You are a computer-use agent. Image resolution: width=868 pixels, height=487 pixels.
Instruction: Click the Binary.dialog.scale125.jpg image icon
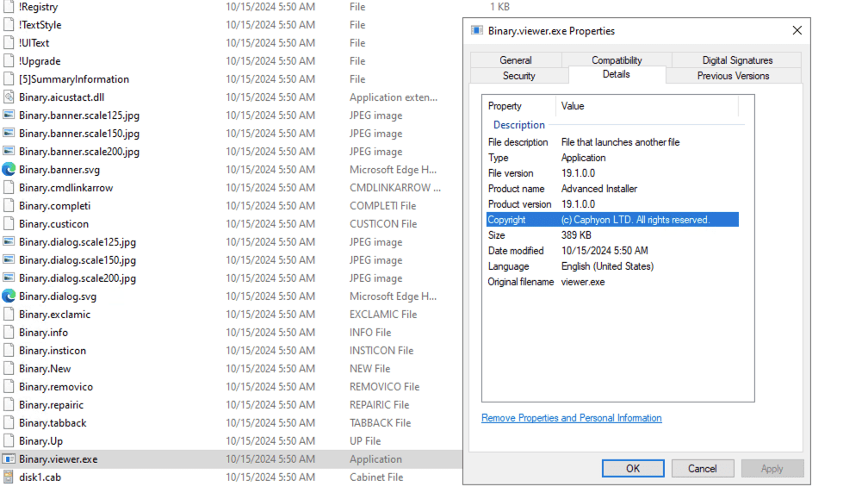click(9, 242)
